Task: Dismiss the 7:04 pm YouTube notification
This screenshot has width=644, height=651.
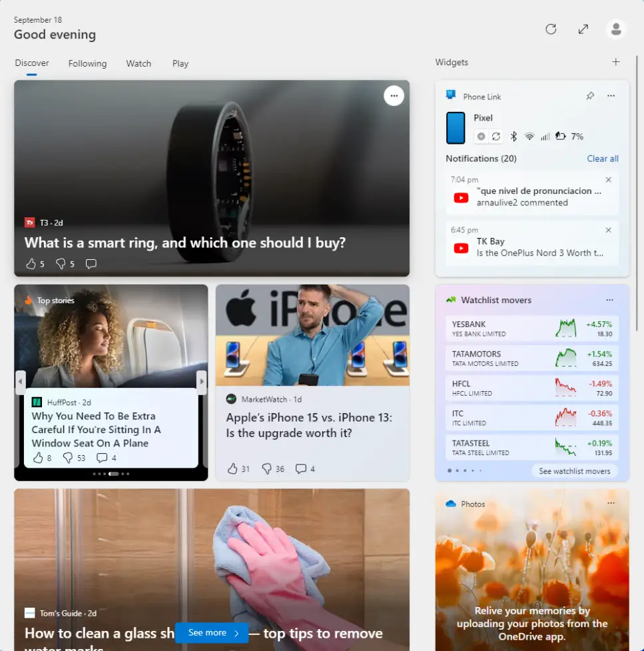Action: [x=608, y=180]
